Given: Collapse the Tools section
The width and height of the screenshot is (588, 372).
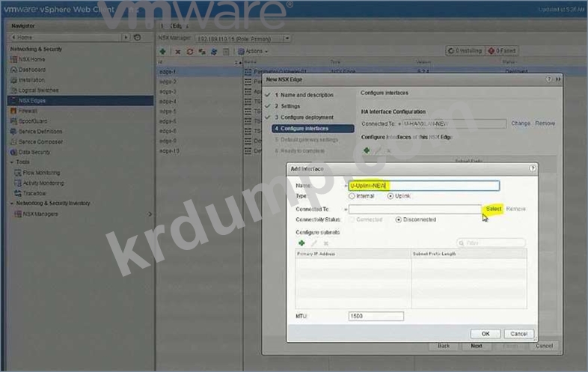Looking at the screenshot, I should [12, 162].
